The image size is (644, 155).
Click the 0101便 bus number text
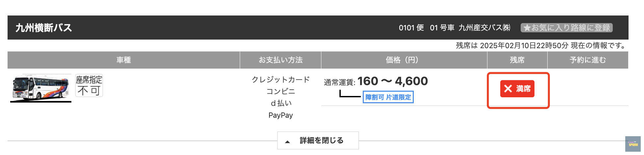(x=411, y=28)
